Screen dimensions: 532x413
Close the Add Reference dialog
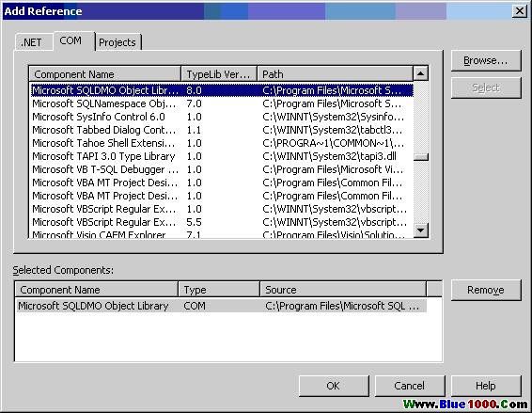click(520, 11)
